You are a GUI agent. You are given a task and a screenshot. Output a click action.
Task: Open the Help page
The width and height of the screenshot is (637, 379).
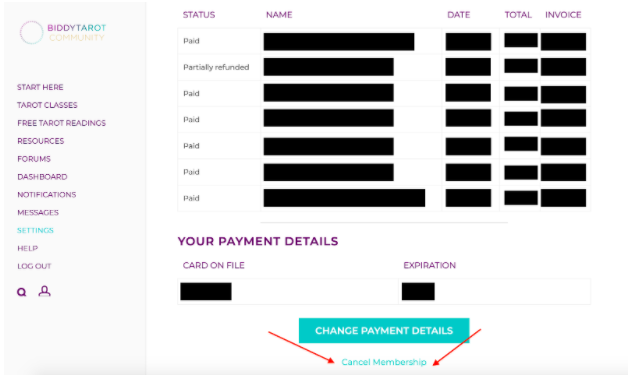tap(27, 248)
